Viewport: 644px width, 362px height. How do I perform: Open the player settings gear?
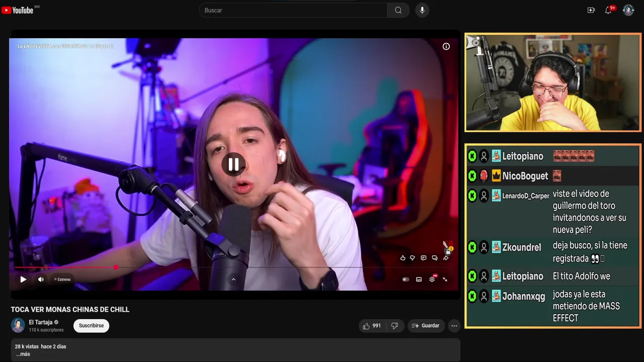point(432,280)
